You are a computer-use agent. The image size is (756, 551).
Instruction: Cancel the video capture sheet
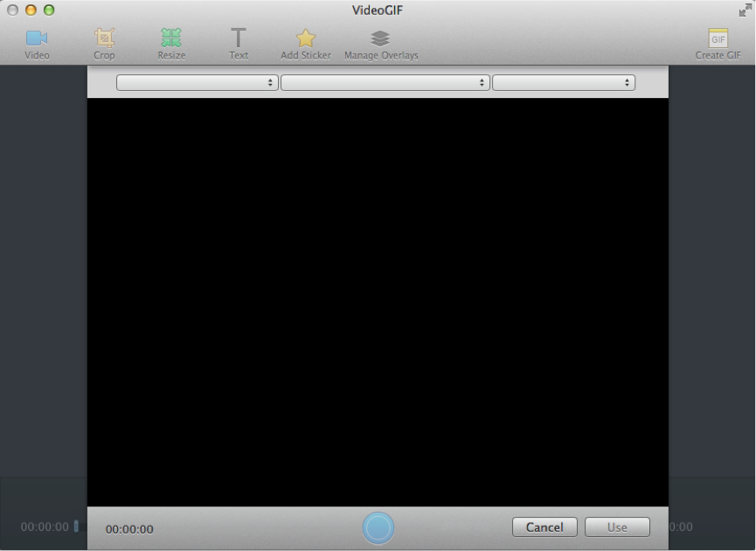click(x=544, y=527)
